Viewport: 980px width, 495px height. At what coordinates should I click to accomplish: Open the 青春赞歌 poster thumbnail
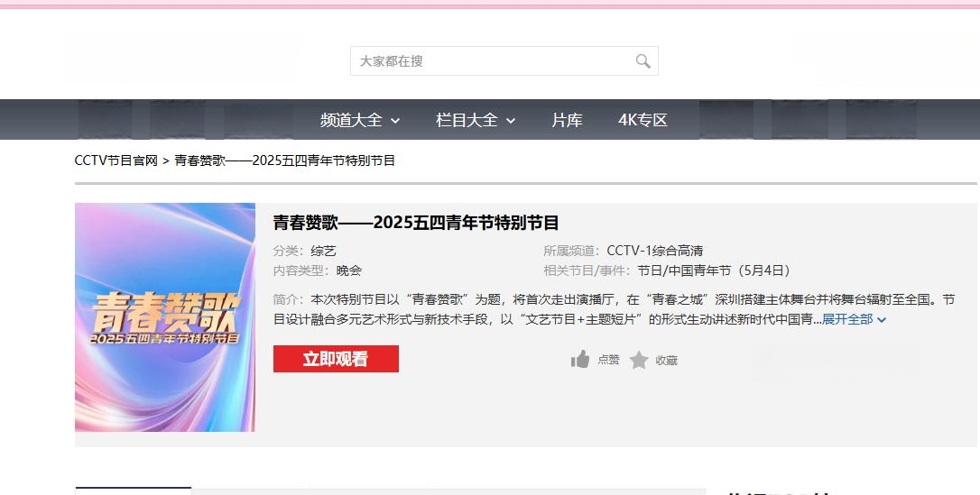(x=165, y=317)
